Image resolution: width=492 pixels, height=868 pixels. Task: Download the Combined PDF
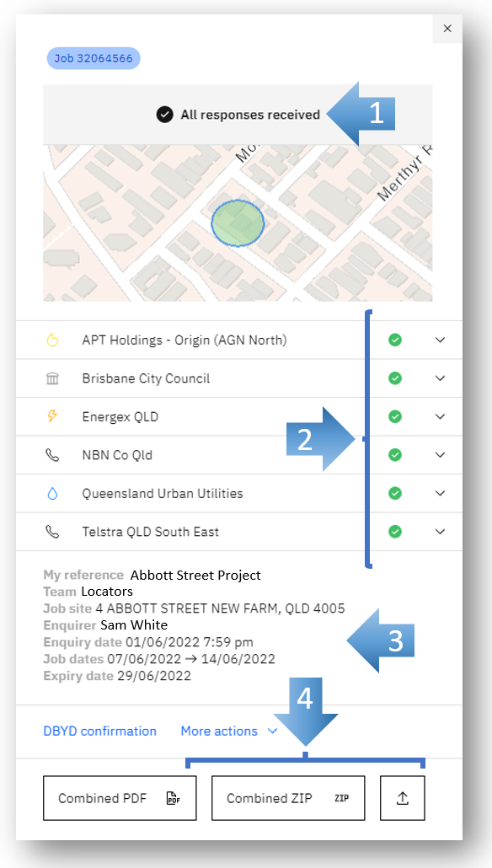click(x=120, y=798)
